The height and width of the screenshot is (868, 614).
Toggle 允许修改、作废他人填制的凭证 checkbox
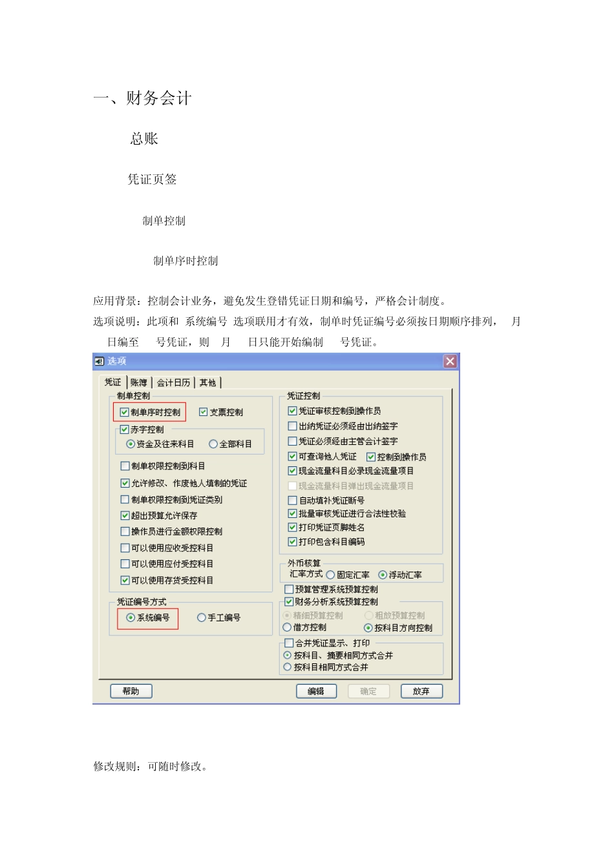125,483
